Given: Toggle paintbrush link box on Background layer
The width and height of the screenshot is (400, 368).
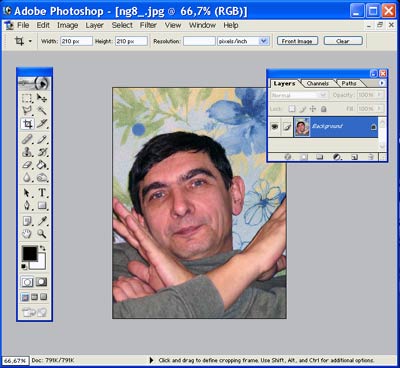Looking at the screenshot, I should click(287, 127).
